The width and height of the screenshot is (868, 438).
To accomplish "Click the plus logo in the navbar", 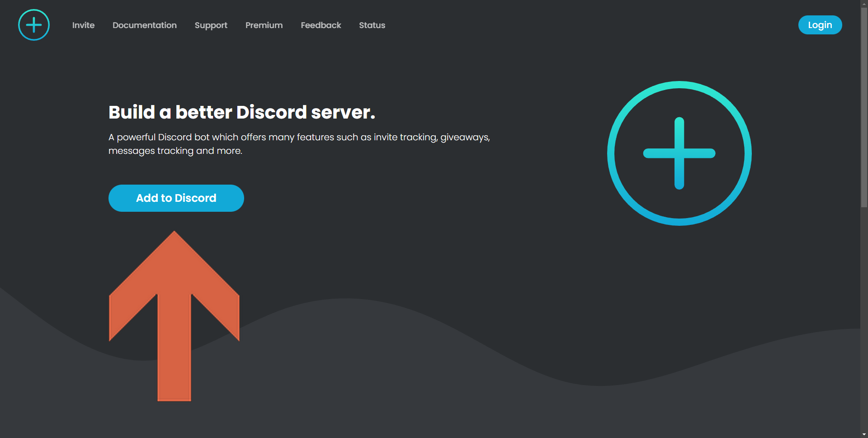I will point(34,25).
